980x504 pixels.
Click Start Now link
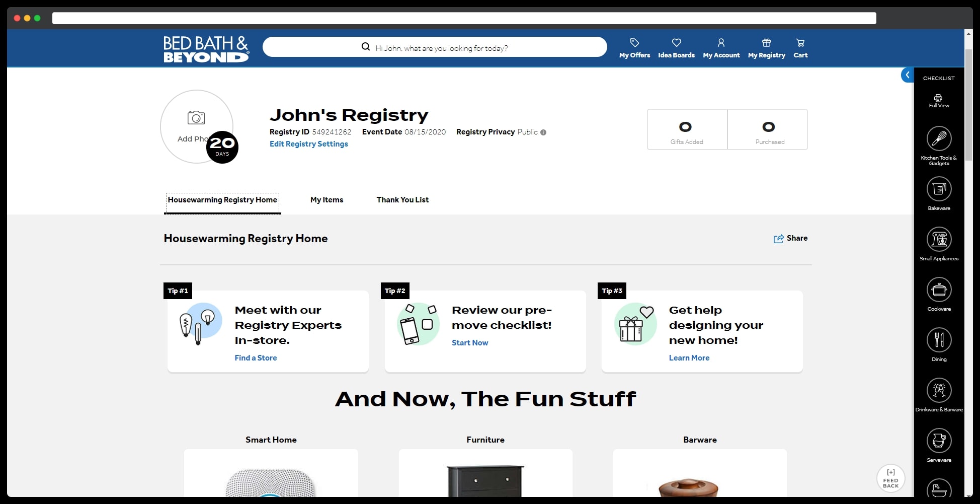coord(470,343)
